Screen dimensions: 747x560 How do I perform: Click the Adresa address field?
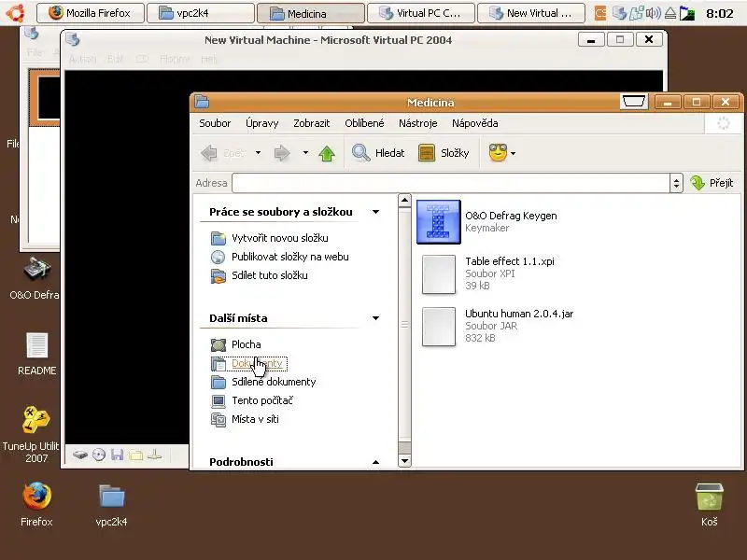click(x=451, y=183)
